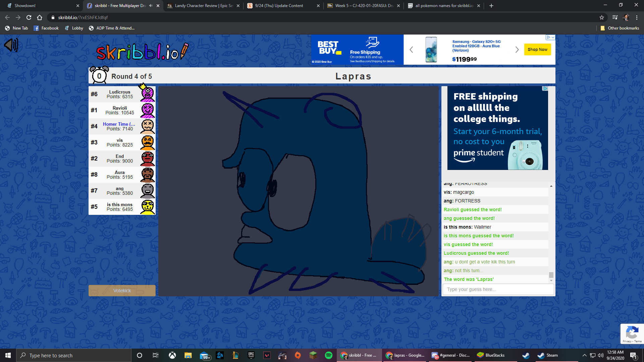This screenshot has width=644, height=362.
Task: Open Other bookmarks folder
Action: click(620, 28)
